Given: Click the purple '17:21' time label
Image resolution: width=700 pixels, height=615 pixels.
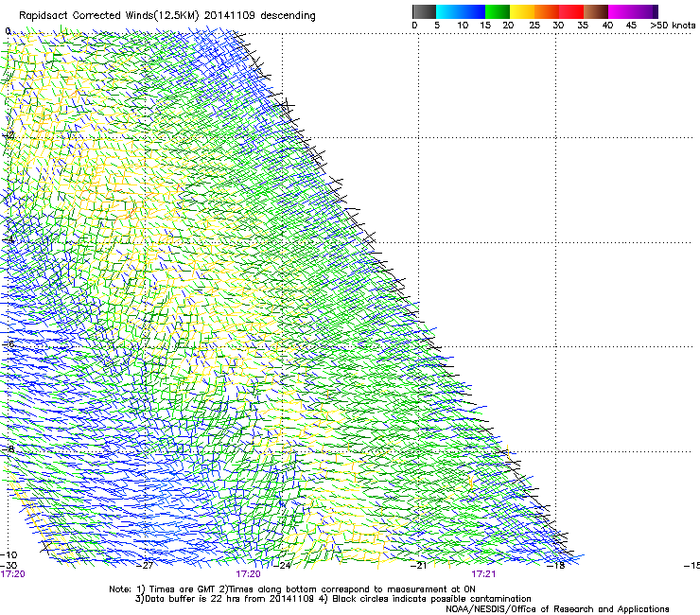Looking at the screenshot, I should click(483, 574).
